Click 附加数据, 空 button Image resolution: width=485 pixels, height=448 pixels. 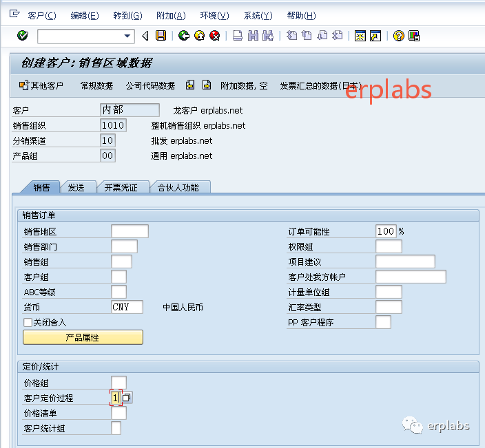click(x=244, y=85)
